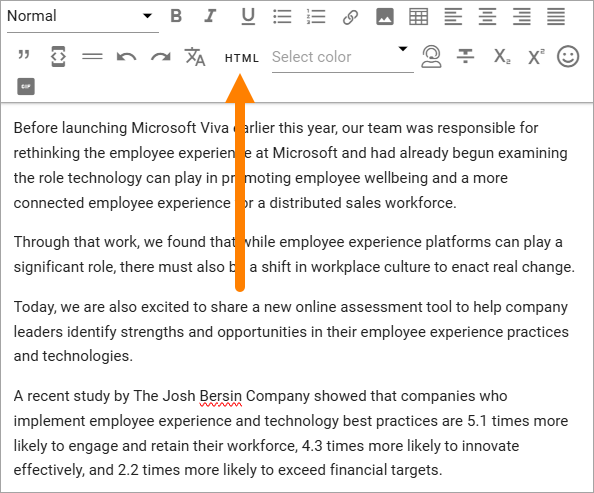Open the Normal paragraph style dropdown

82,17
